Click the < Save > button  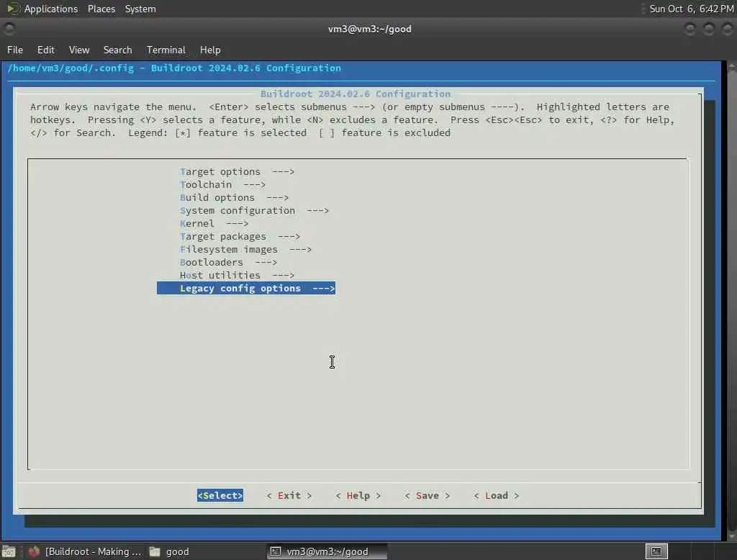point(428,496)
